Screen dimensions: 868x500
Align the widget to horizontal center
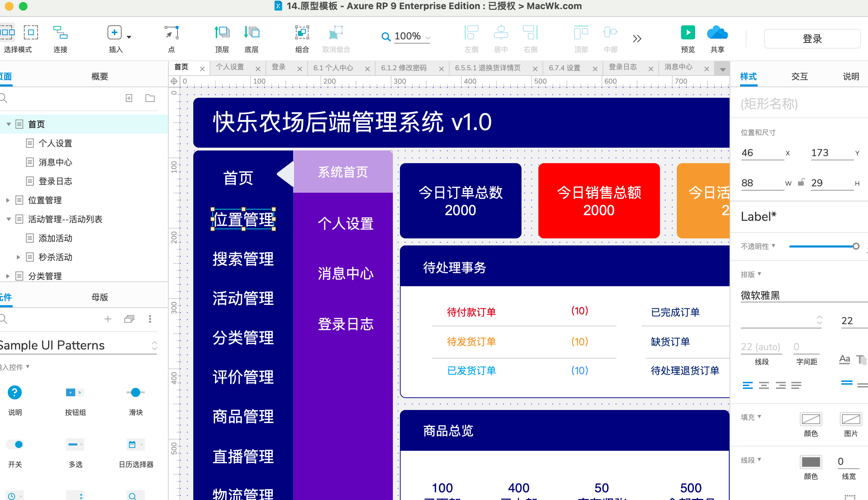pyautogui.click(x=501, y=33)
